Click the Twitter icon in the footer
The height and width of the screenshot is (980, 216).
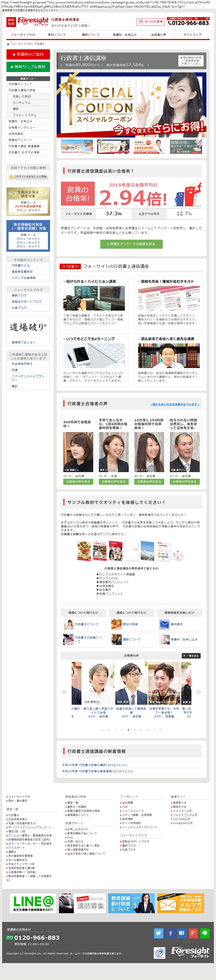[159, 933]
